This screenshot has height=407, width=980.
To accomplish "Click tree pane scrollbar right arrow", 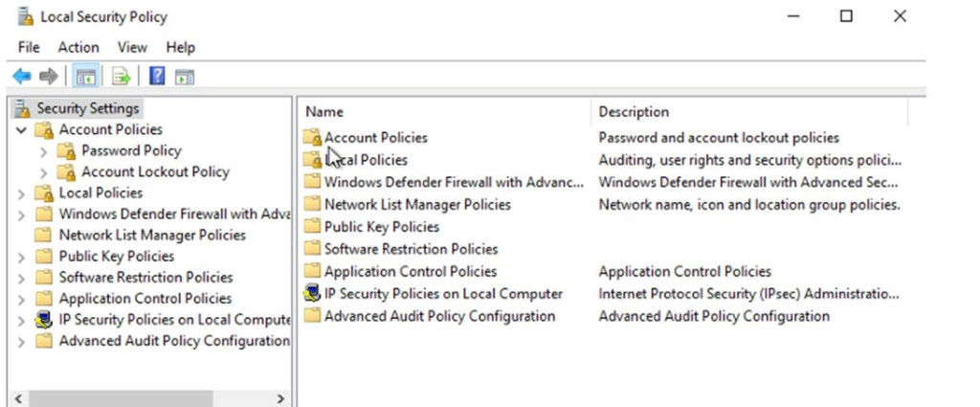I will (280, 399).
